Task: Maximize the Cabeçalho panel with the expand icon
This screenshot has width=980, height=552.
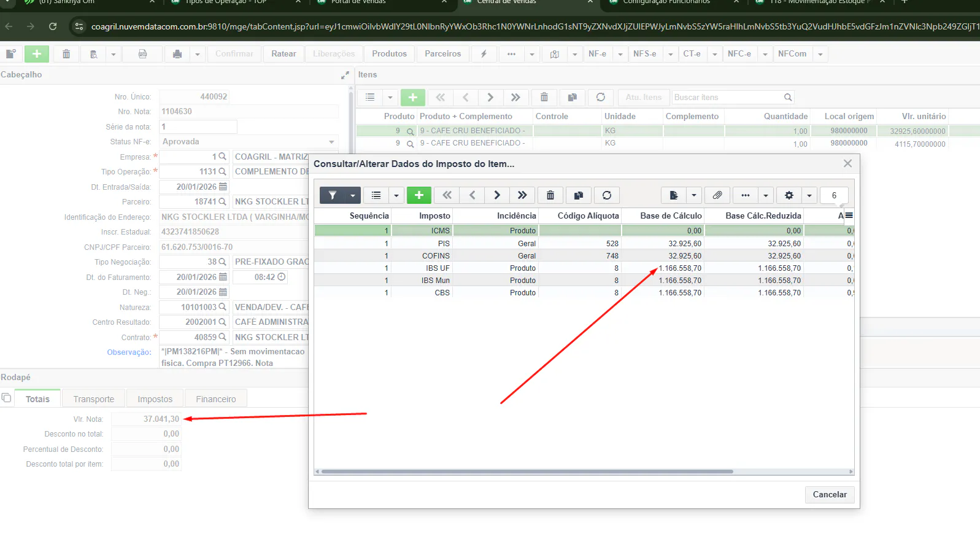Action: [345, 75]
